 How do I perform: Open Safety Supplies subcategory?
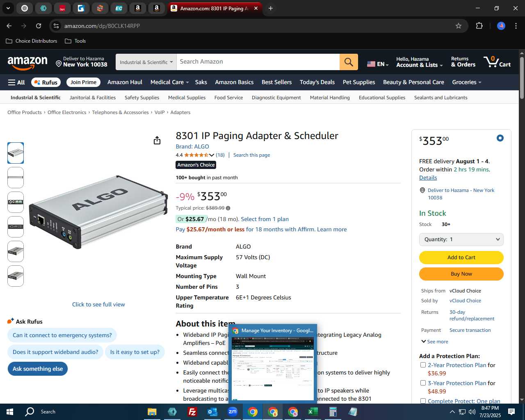pos(142,98)
